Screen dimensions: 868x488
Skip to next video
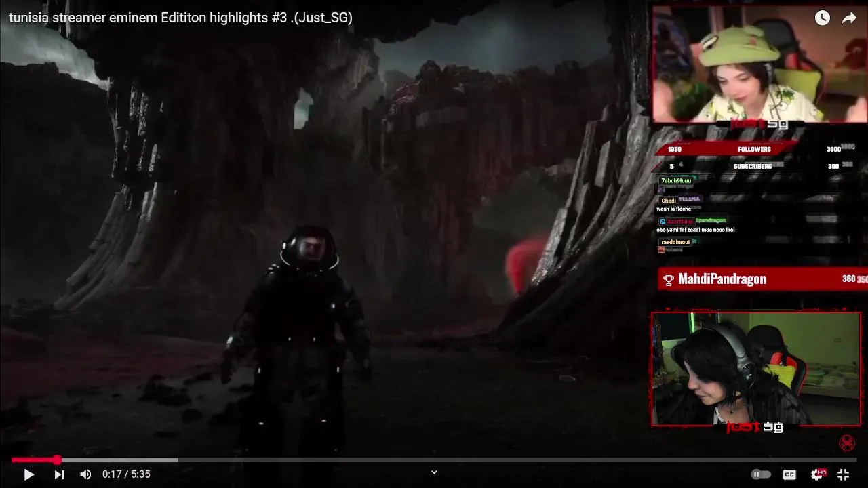[x=59, y=474]
